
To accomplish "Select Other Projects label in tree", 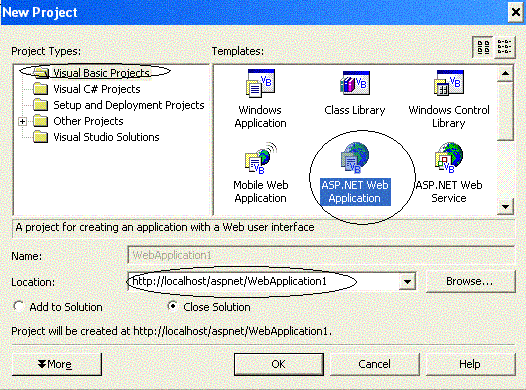I will click(x=88, y=121).
